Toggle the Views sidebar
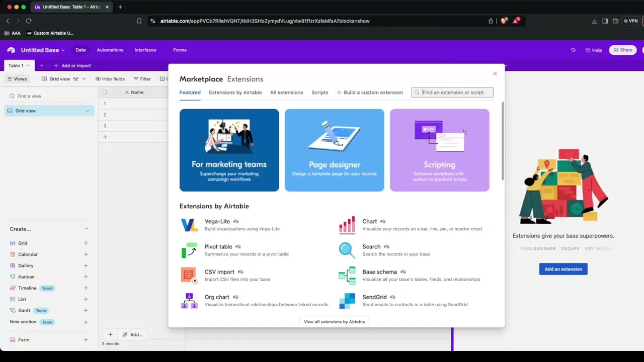Image resolution: width=644 pixels, height=362 pixels. (17, 79)
